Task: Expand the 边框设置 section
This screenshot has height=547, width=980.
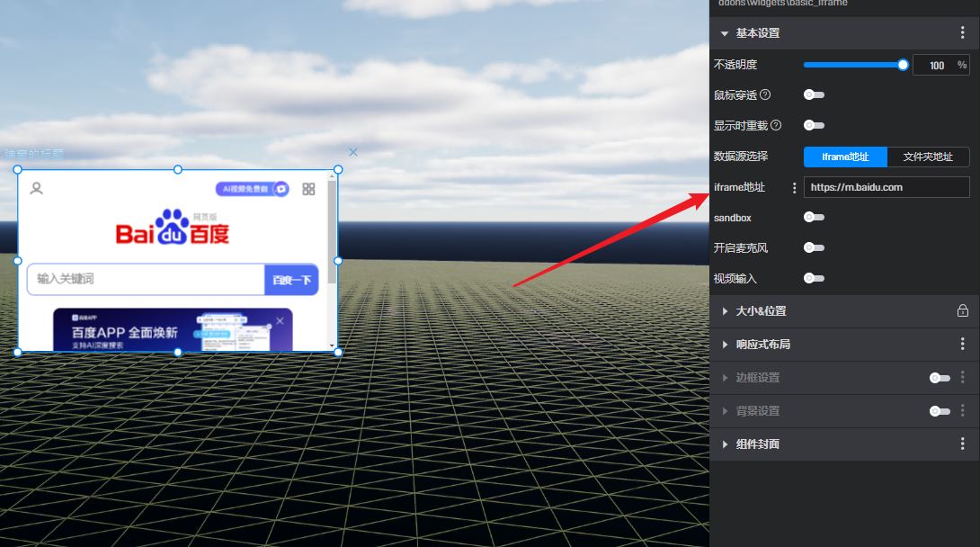Action: [725, 378]
